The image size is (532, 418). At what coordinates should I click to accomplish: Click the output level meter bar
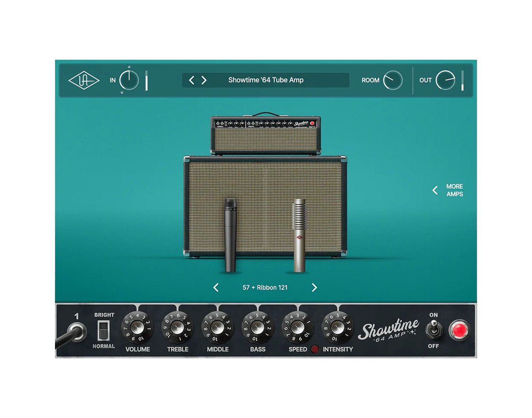[x=462, y=80]
